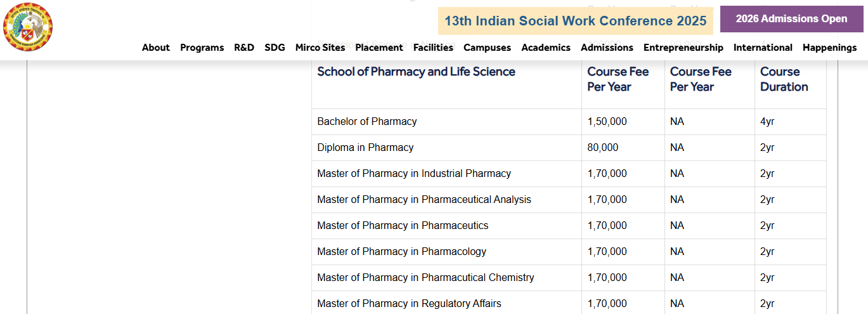Open the Admissions nav item
Image resolution: width=868 pixels, height=314 pixels.
tap(607, 48)
